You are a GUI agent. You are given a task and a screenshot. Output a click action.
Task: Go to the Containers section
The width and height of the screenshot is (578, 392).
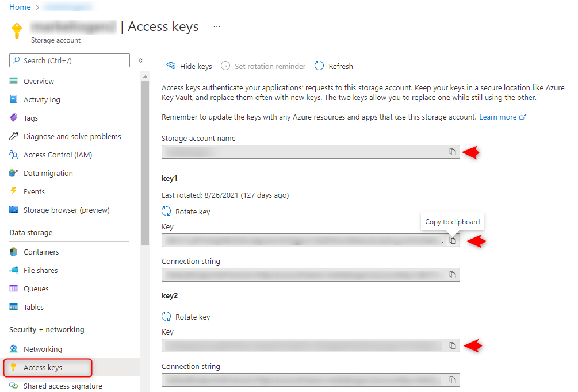41,252
